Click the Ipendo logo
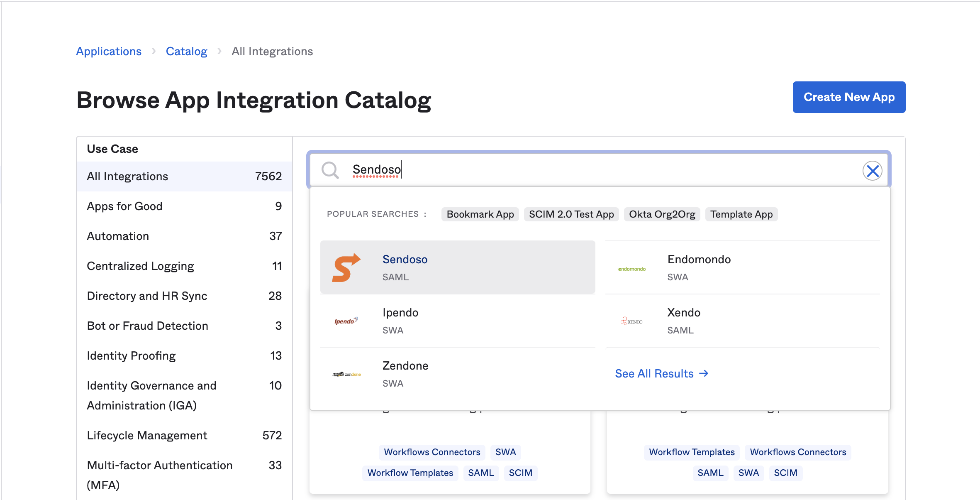 (346, 321)
